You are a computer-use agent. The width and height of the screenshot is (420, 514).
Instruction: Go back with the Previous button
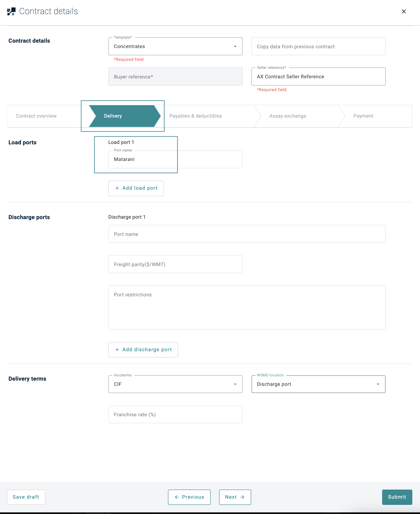(x=189, y=497)
